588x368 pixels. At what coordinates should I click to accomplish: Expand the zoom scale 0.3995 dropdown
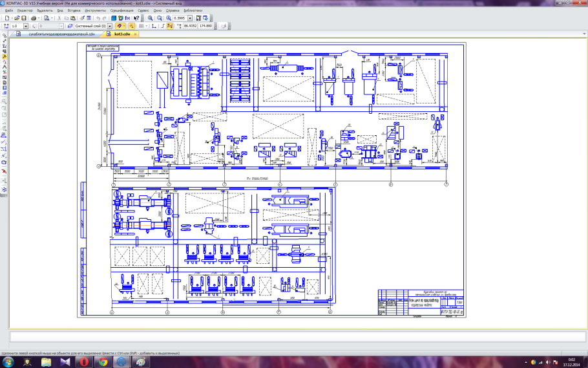click(189, 18)
